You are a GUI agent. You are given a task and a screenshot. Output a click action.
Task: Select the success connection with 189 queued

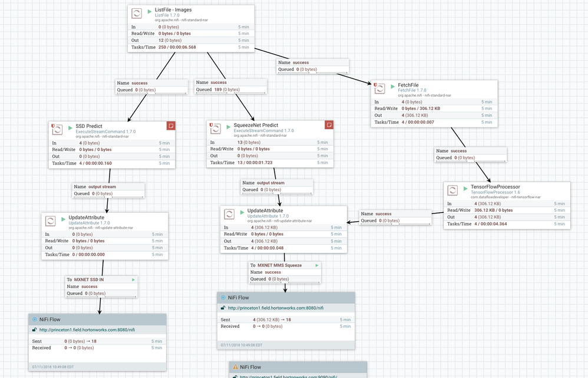[x=231, y=86]
